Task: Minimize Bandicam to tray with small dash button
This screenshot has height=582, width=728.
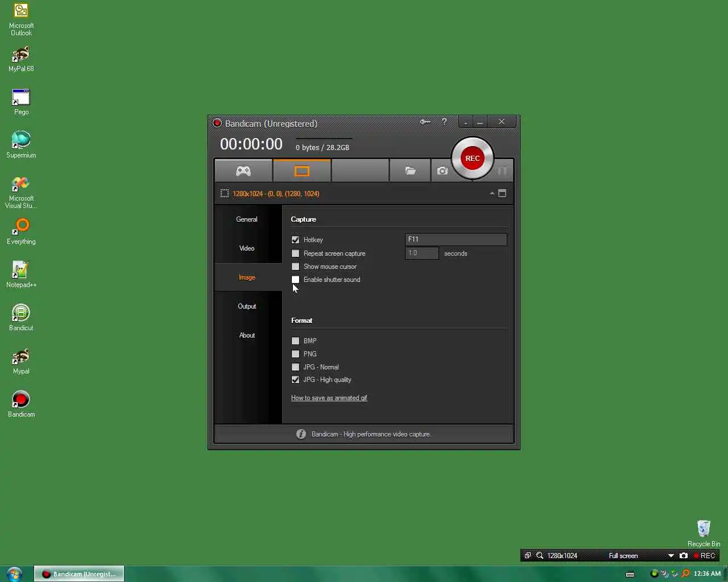Action: (466, 122)
